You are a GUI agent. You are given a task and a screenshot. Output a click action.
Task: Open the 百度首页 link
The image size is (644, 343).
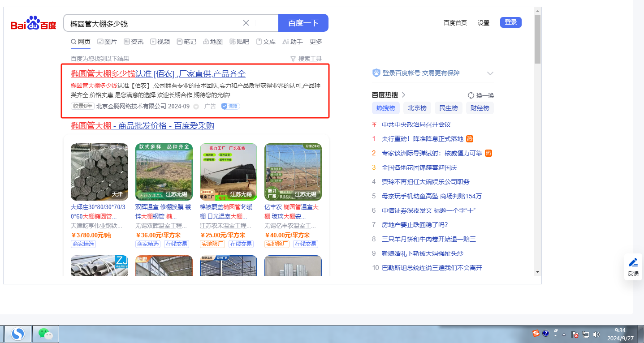[x=455, y=23]
